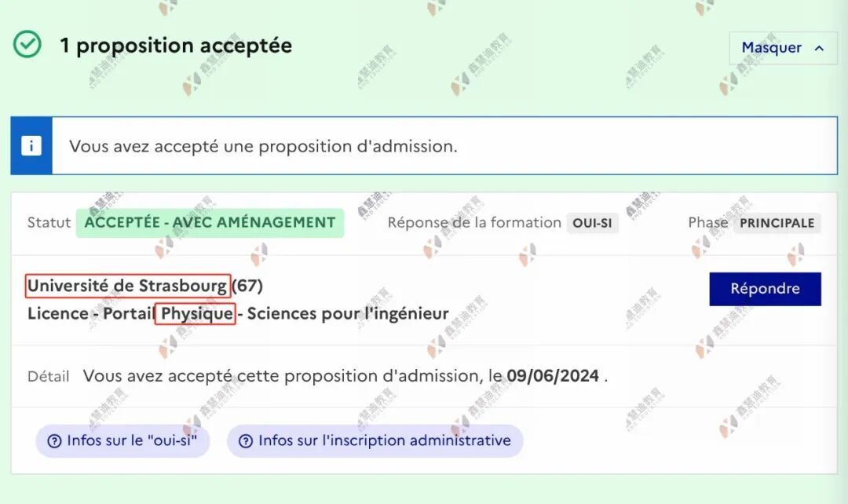Click the Masquer button

pos(783,48)
